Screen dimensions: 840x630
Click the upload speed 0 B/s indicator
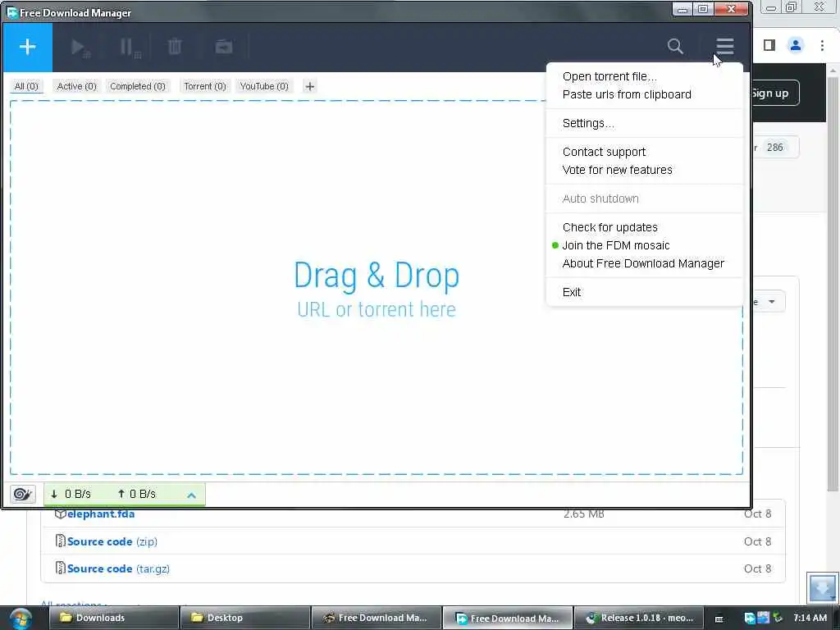pos(137,494)
